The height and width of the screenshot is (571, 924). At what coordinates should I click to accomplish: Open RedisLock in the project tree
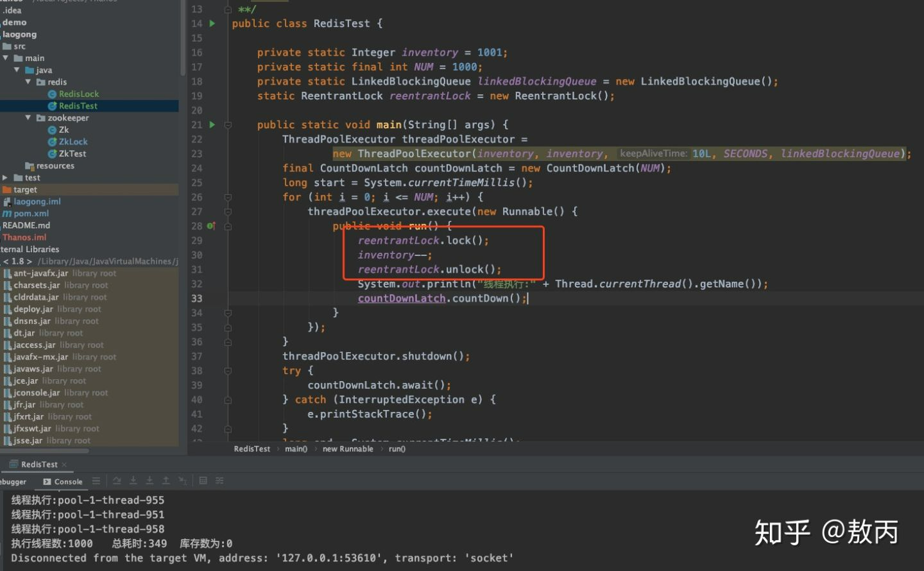[79, 94]
